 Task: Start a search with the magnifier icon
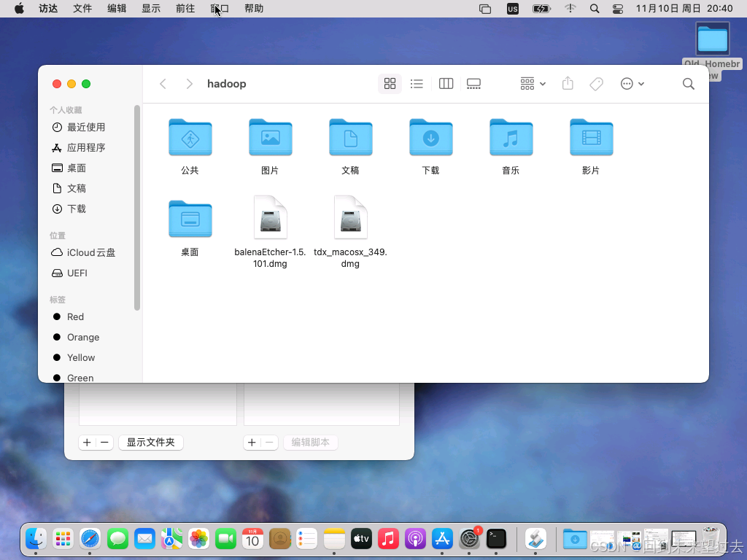pos(688,83)
